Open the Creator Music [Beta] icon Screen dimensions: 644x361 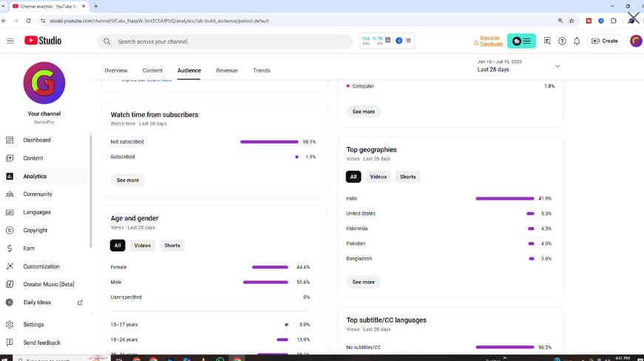pos(10,284)
